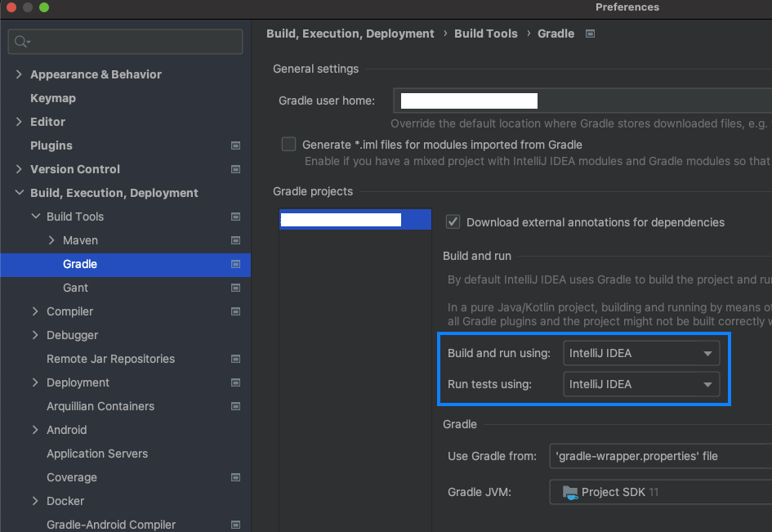
Task: Expand the Compiler node
Action: pyautogui.click(x=35, y=311)
